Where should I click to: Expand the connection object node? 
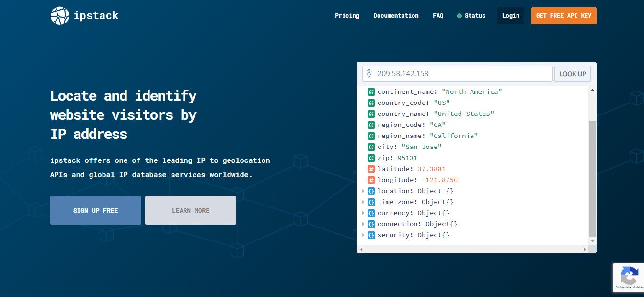tap(363, 224)
